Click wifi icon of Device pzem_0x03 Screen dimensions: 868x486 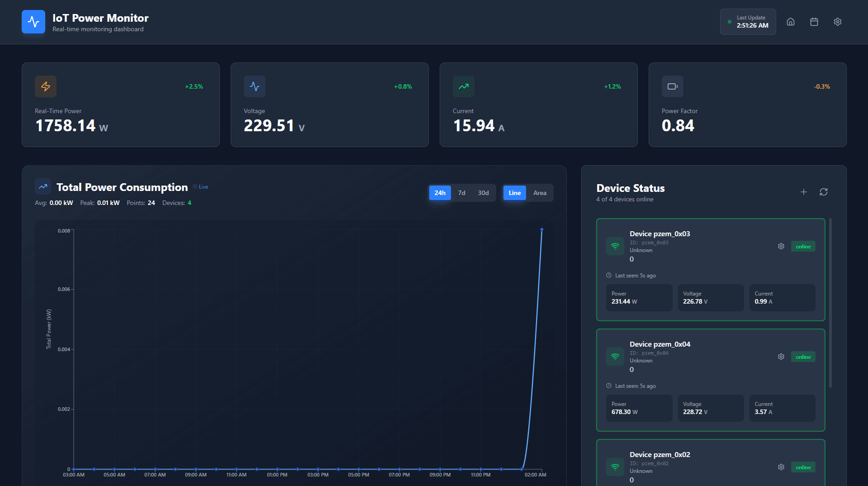click(x=615, y=246)
